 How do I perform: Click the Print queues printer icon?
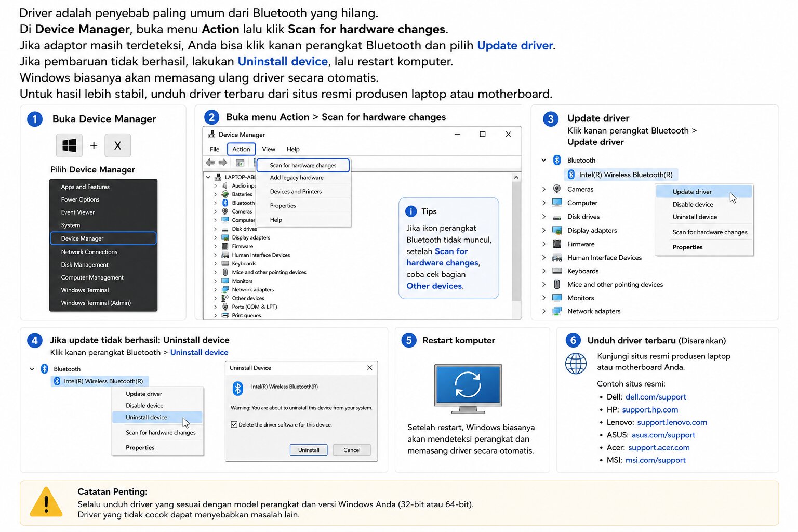225,316
